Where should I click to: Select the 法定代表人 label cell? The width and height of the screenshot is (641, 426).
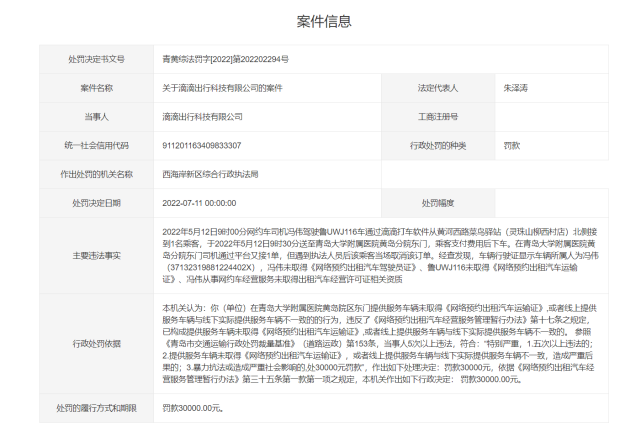pyautogui.click(x=439, y=88)
